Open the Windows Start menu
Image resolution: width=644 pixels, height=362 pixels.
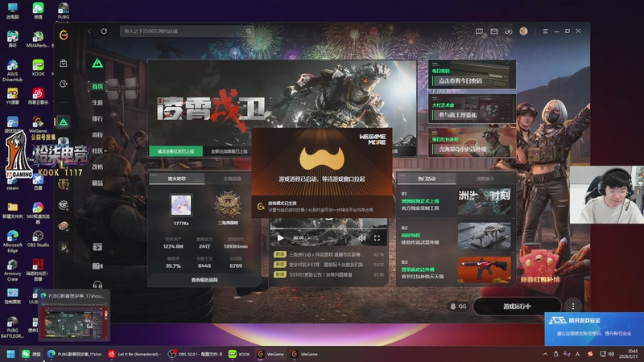11,354
